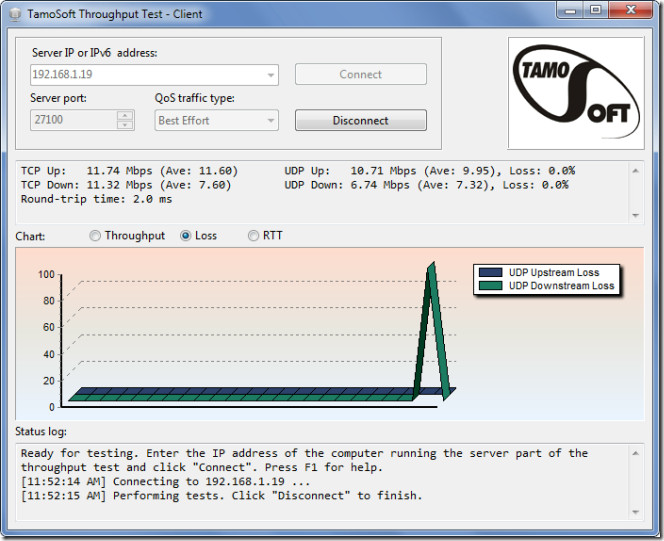Click the Disconnect button
Viewport: 664px width, 541px height.
tap(361, 120)
